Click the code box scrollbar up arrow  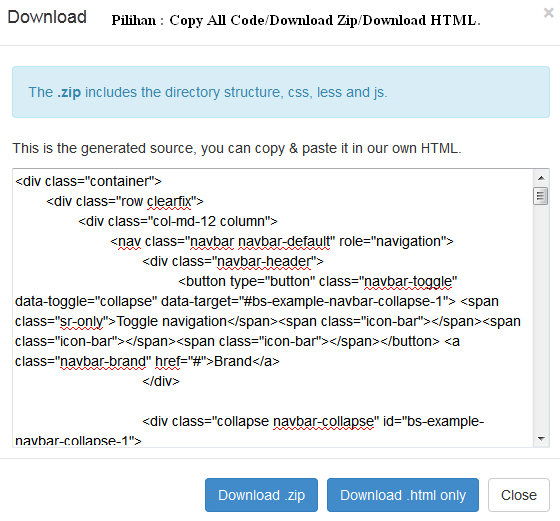(x=541, y=178)
